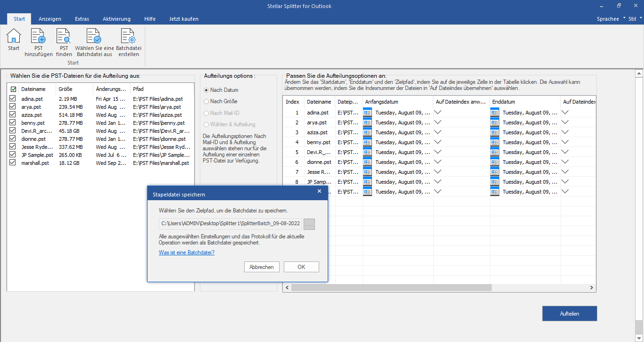Viewport: 644px width, 342px height.
Task: Select the Nach Datum radio button
Action: tap(206, 90)
